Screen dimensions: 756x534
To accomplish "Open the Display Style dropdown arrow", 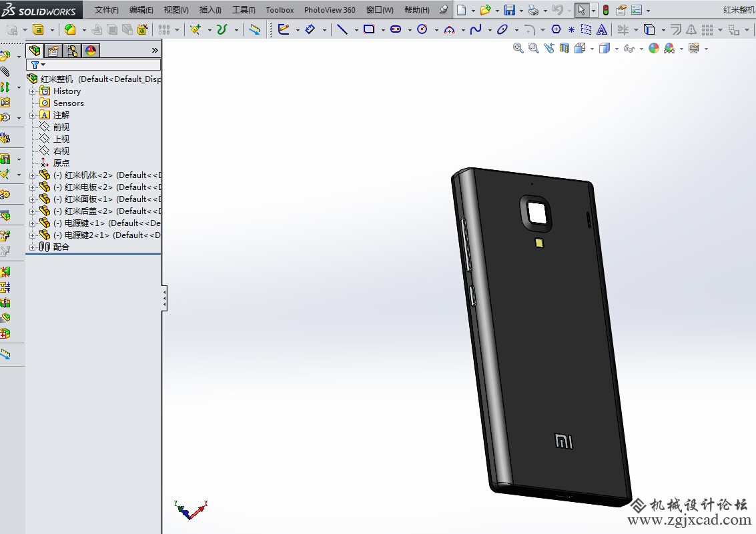I will (617, 49).
